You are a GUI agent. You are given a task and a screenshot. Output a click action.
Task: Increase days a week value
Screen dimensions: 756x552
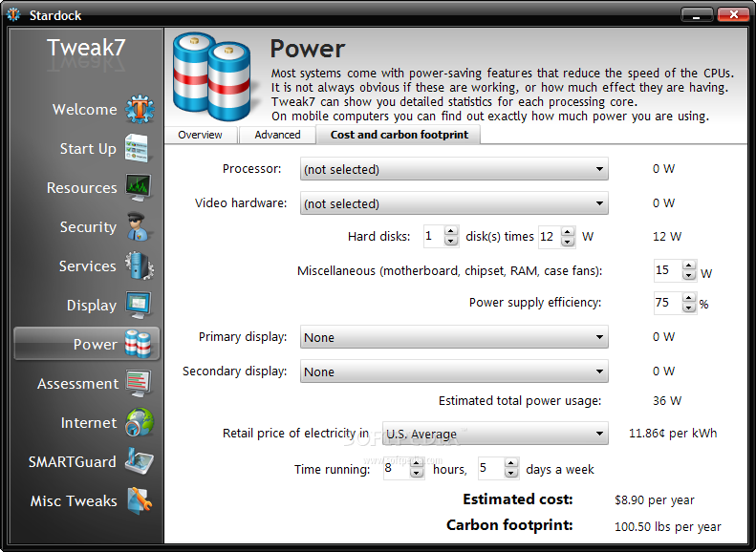(511, 463)
